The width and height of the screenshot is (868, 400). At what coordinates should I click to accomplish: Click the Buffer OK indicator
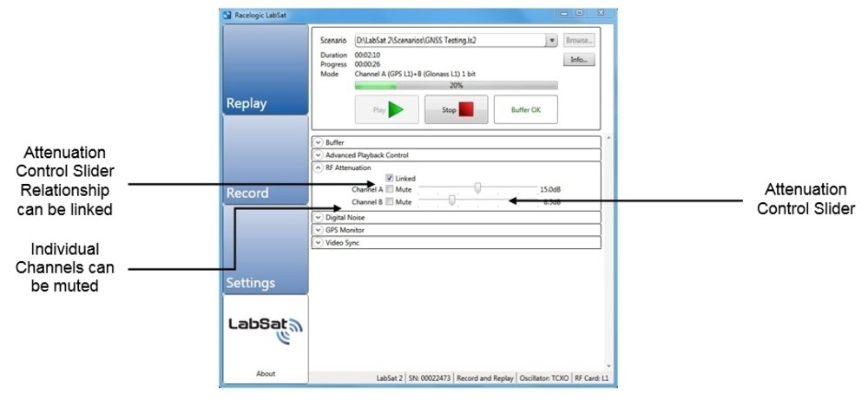526,109
